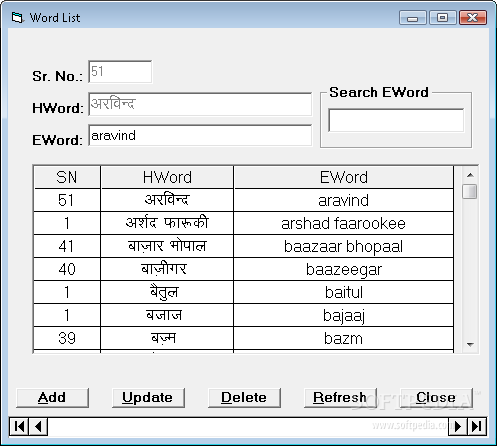Click the SN cell showing 40
497x446 pixels.
pyautogui.click(x=67, y=269)
